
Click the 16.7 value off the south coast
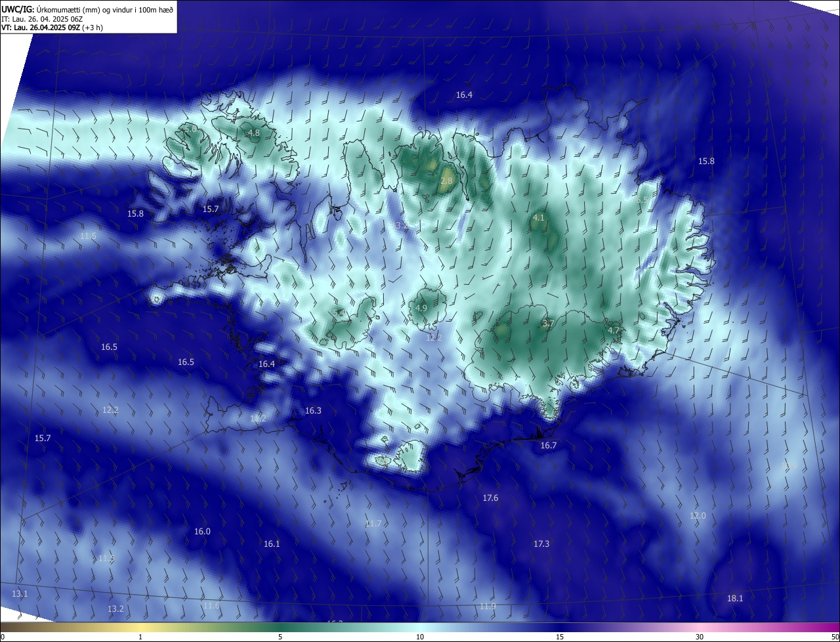pyautogui.click(x=548, y=445)
